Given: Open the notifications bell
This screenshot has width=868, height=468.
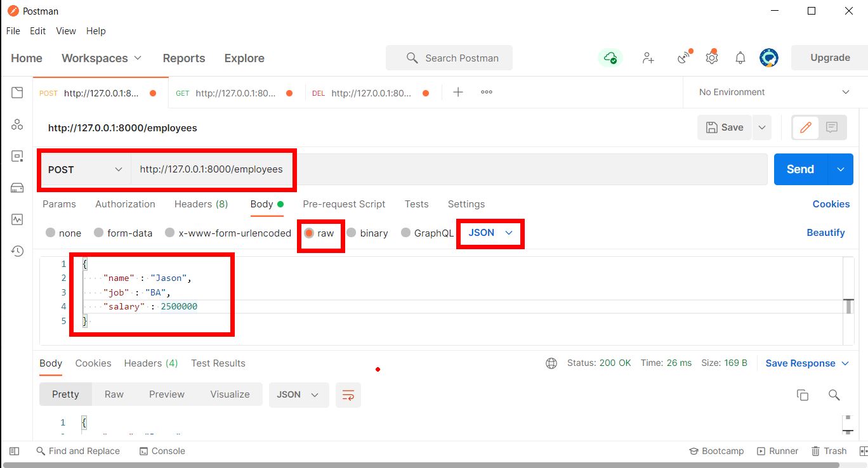Looking at the screenshot, I should click(x=740, y=58).
